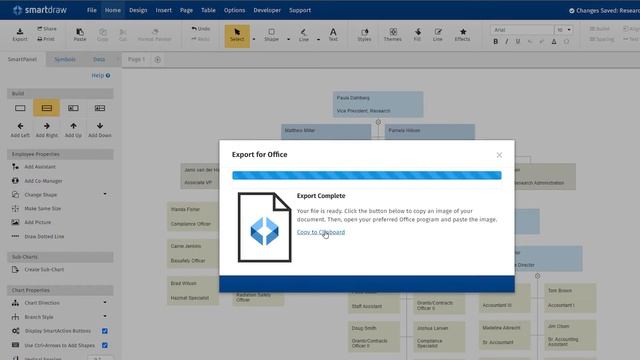Click Add Assistant in Employee Properties
Screen dimensions: 640x360
tap(40, 167)
